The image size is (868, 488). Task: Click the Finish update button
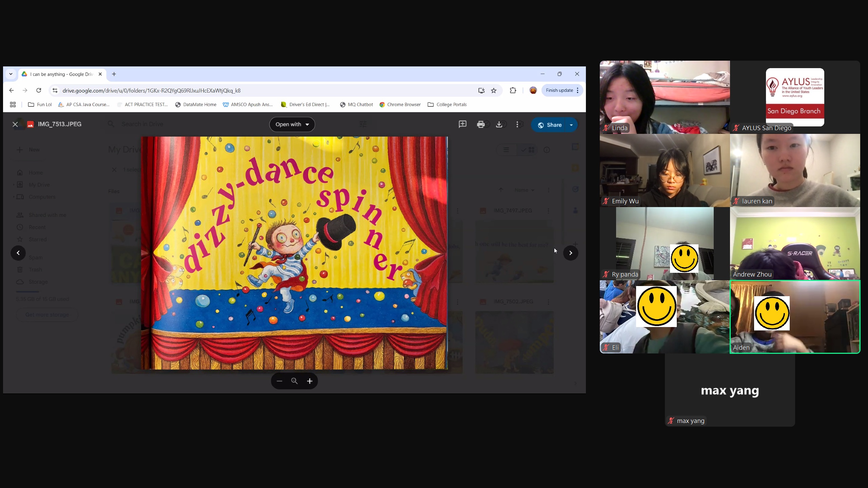tap(559, 90)
